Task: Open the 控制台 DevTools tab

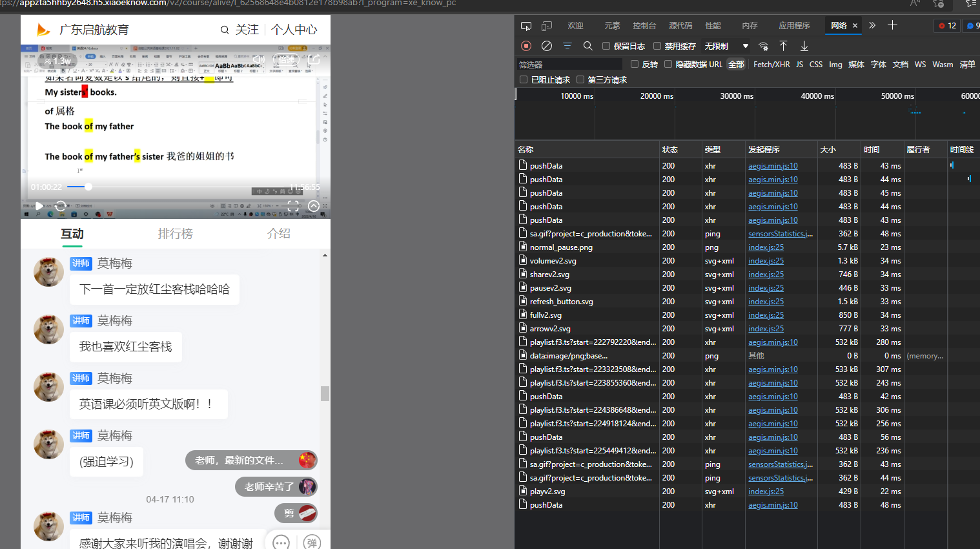Action: [644, 26]
